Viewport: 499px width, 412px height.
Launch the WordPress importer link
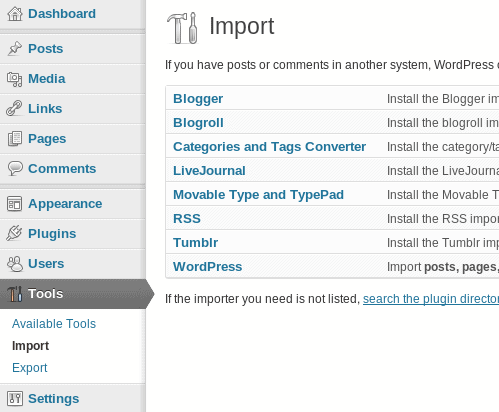coord(207,267)
